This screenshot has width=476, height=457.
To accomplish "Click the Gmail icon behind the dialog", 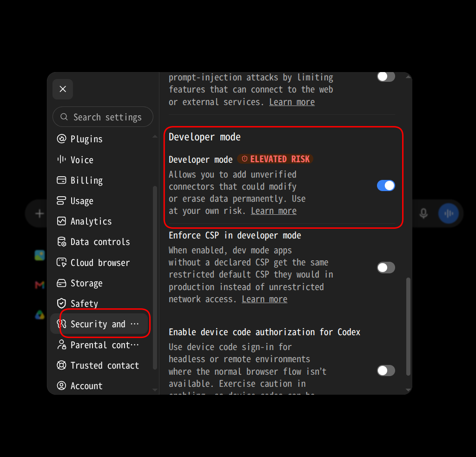I will (x=40, y=285).
